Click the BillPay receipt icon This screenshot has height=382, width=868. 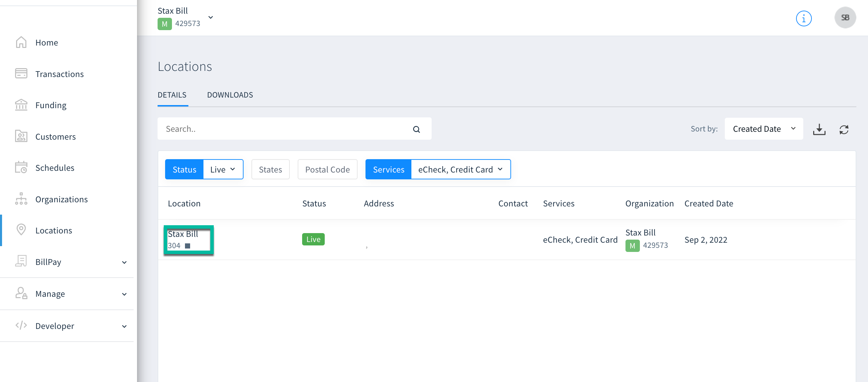pos(21,262)
